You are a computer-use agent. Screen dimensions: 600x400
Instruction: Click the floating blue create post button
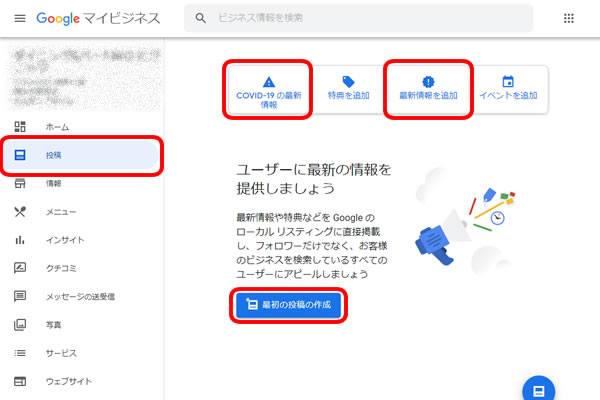(x=538, y=389)
